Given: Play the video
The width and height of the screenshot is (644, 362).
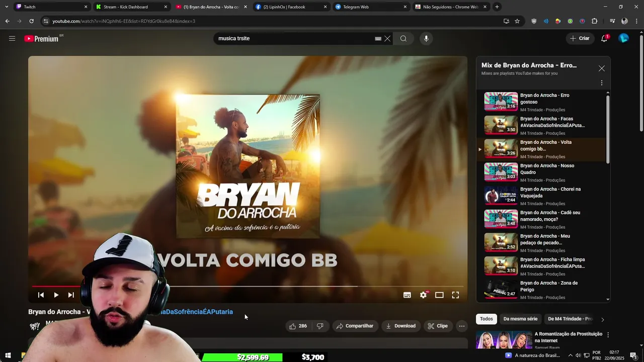Looking at the screenshot, I should click(56, 295).
